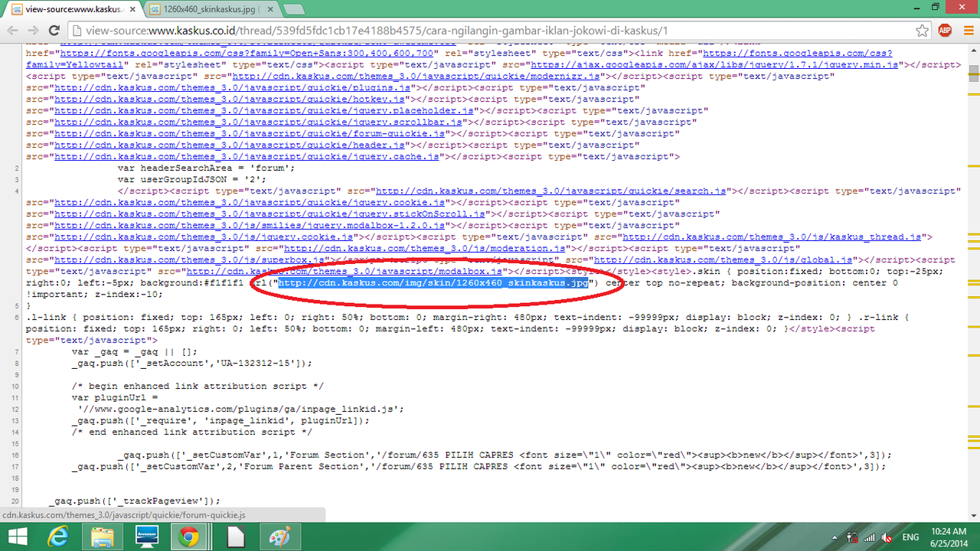
Task: Click the power/battery tray icon
Action: pyautogui.click(x=852, y=537)
